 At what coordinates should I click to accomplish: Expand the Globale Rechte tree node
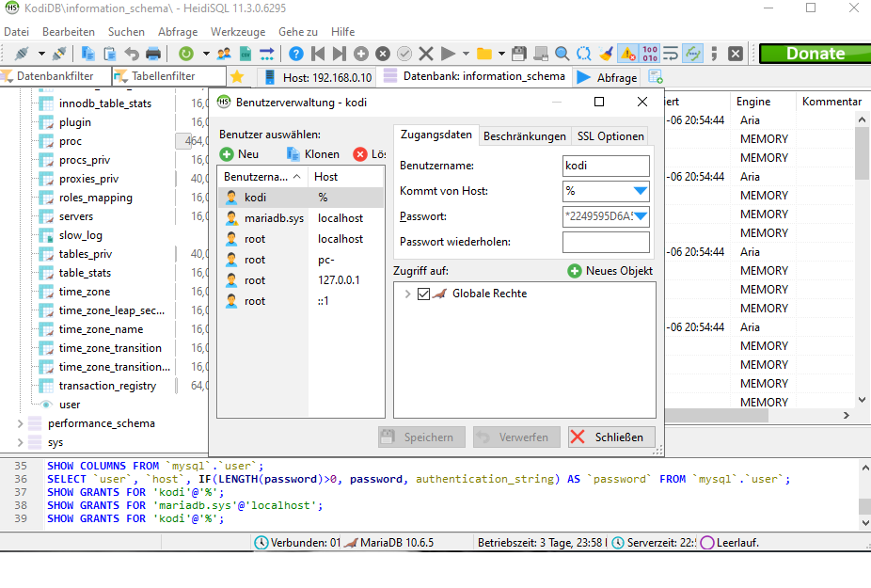coord(407,294)
